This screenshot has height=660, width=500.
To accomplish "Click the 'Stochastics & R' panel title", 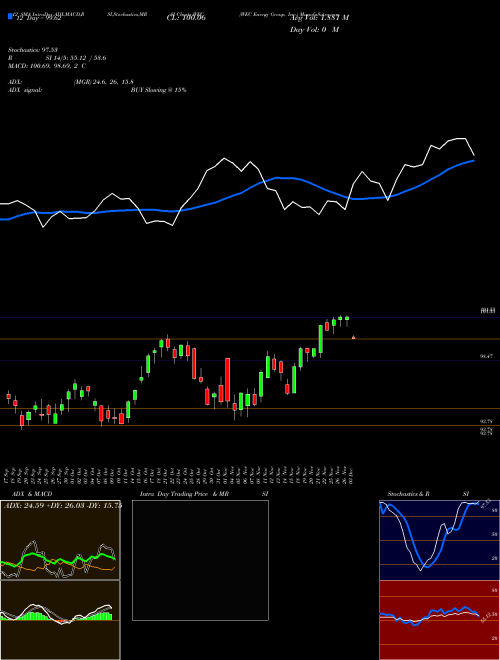I will [409, 494].
